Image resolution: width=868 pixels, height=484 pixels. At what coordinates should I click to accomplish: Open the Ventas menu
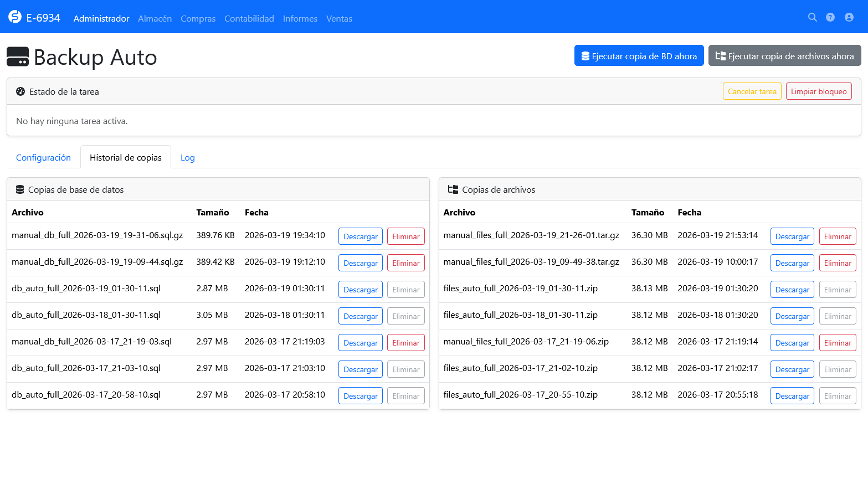coord(339,19)
